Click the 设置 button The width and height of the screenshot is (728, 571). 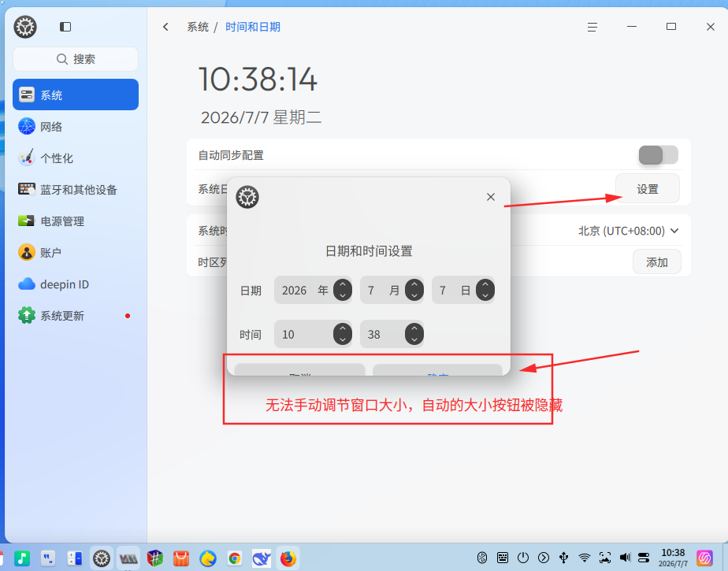click(647, 188)
